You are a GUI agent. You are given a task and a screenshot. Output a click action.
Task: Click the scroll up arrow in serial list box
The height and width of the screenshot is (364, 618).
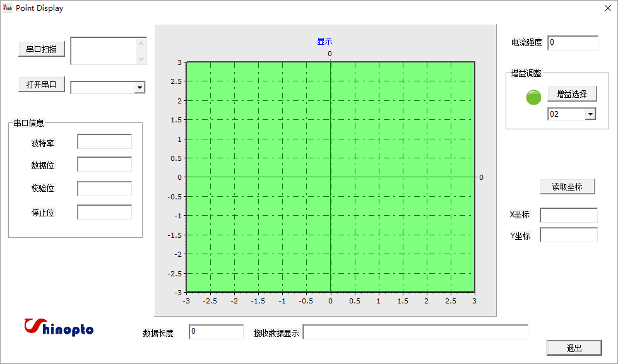(141, 44)
